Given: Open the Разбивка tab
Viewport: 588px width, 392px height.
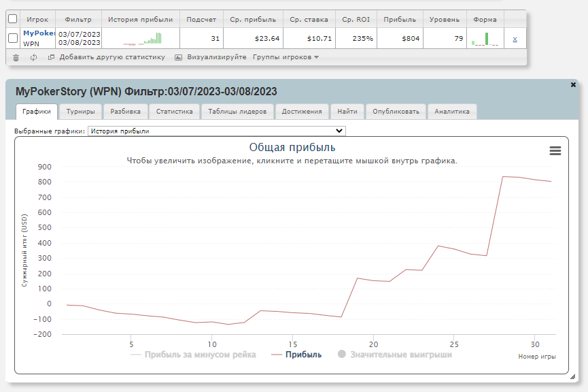Looking at the screenshot, I should point(125,112).
